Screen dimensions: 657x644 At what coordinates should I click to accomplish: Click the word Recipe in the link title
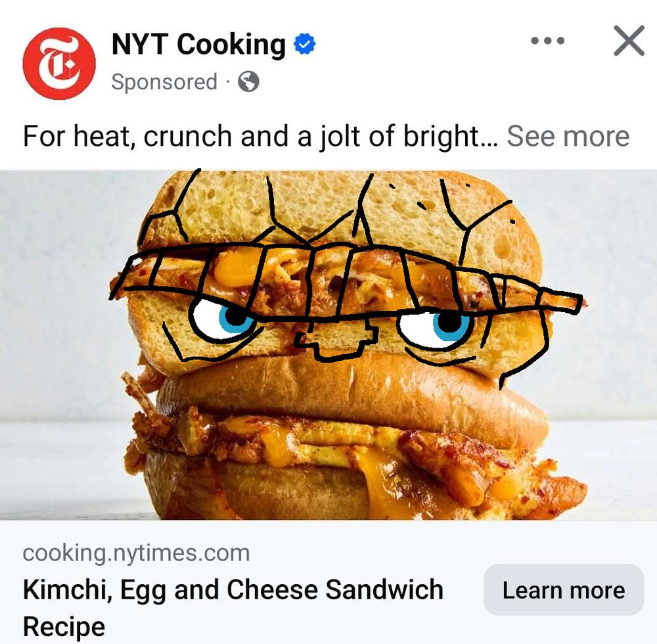pyautogui.click(x=64, y=627)
